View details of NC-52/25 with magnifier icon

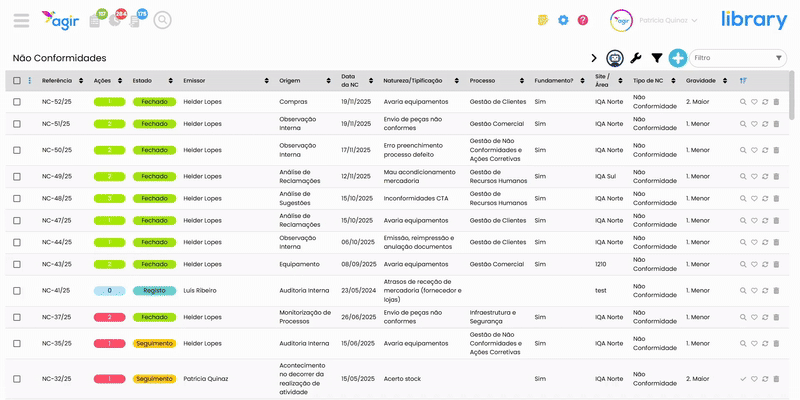(x=743, y=102)
